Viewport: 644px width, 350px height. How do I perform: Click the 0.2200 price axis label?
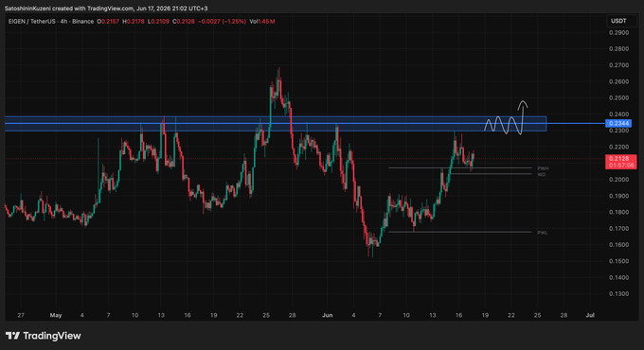click(x=619, y=147)
